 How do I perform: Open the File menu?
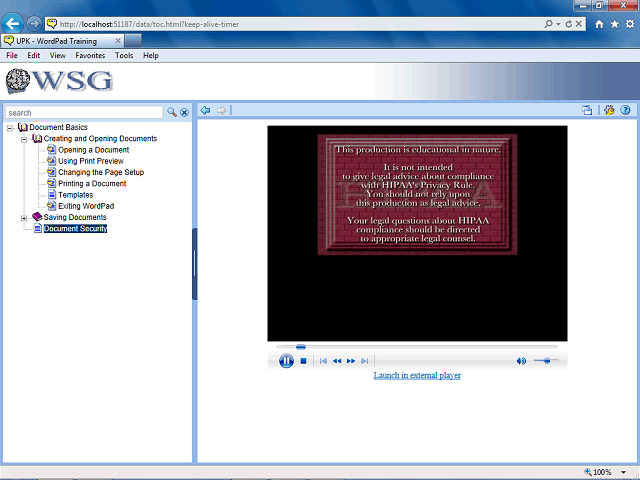12,56
